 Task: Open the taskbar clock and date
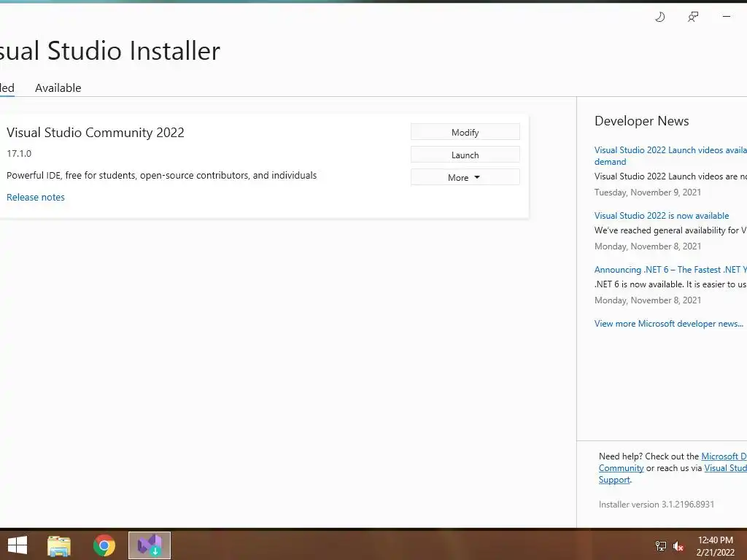pyautogui.click(x=715, y=546)
